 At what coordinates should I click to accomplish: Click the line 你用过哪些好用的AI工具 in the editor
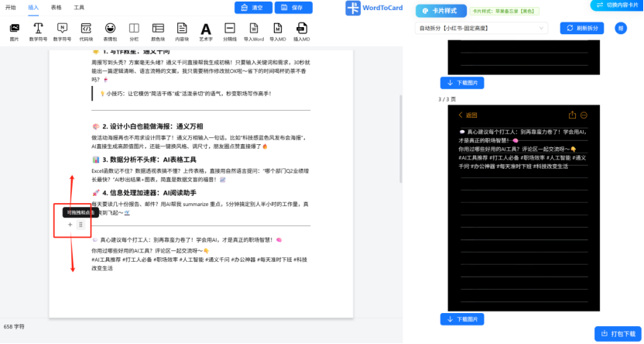(x=150, y=251)
